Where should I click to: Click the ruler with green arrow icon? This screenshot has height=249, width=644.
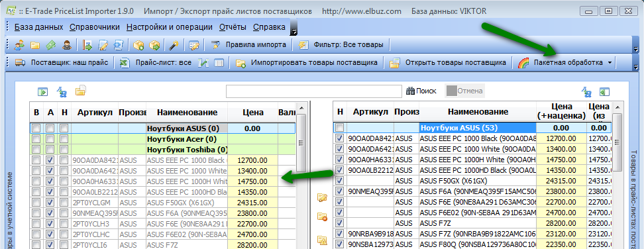pyautogui.click(x=87, y=45)
